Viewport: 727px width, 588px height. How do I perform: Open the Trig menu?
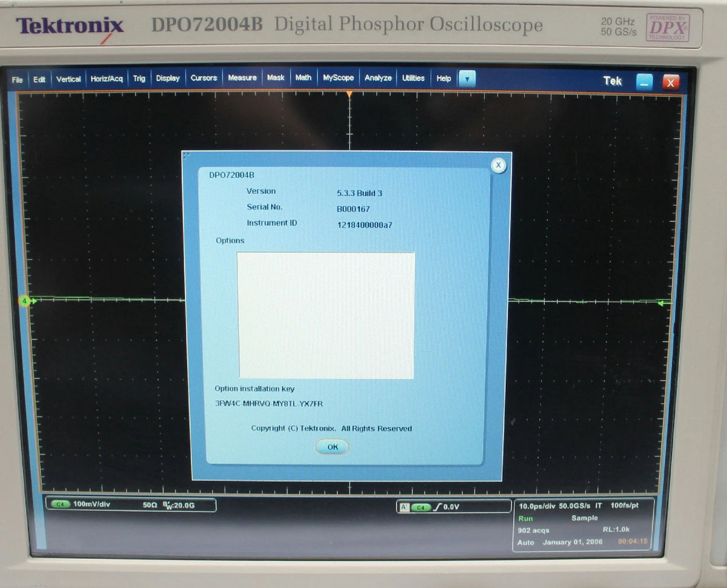point(139,78)
